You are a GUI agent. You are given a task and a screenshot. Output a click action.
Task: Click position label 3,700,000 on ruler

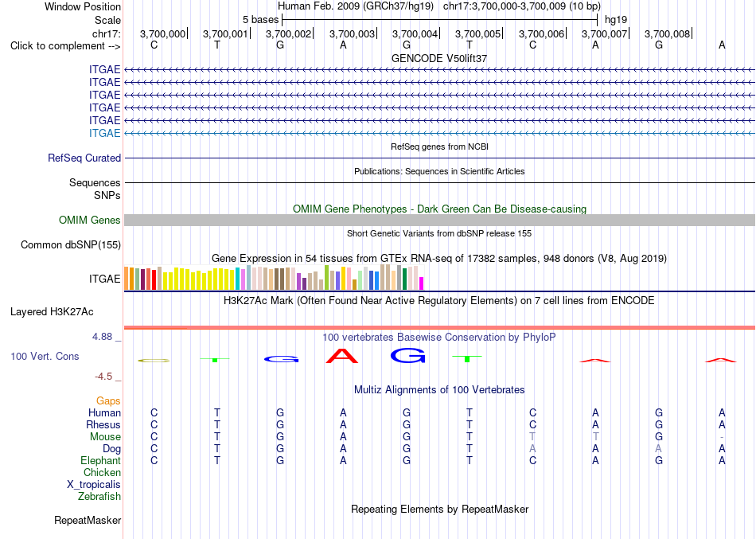click(162, 33)
